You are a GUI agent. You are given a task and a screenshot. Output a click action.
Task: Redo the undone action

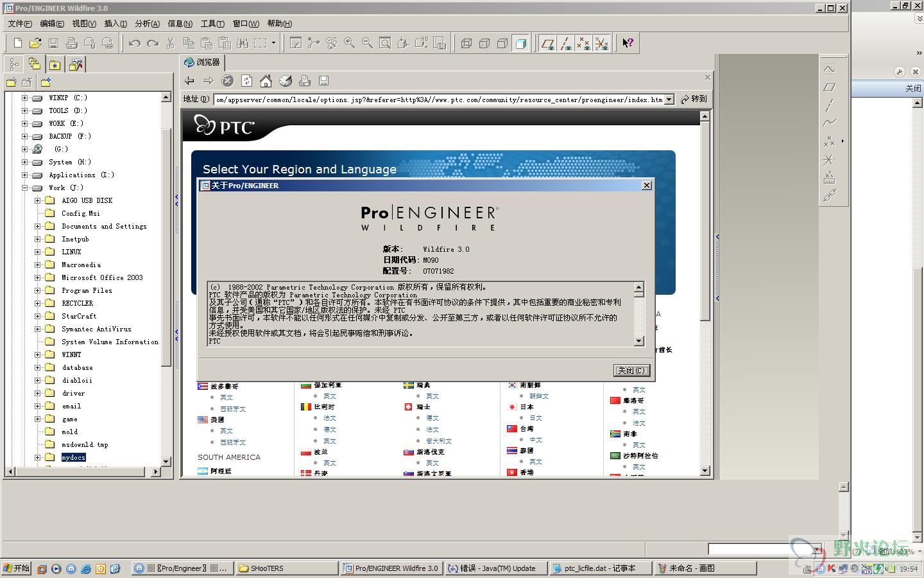(153, 43)
